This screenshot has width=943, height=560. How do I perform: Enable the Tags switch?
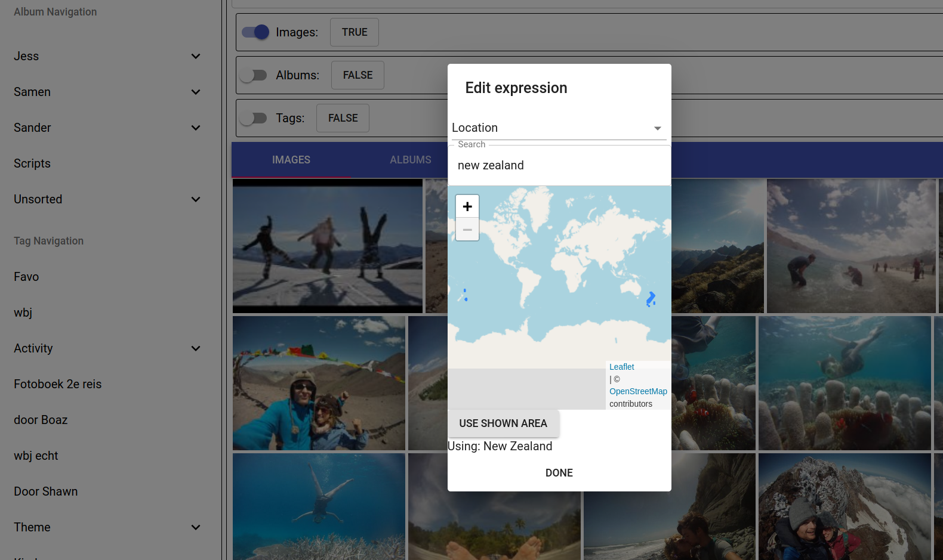point(253,118)
